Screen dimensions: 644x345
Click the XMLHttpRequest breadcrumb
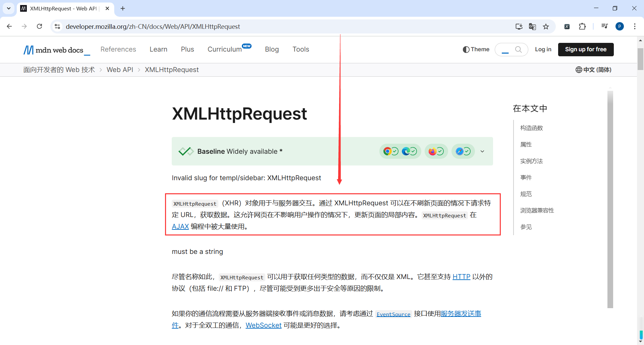pos(172,70)
